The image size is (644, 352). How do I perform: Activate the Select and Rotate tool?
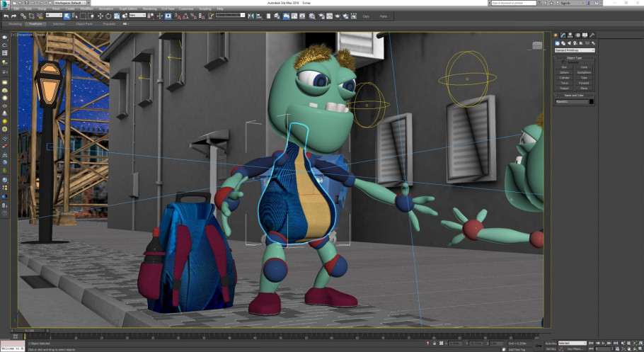click(x=108, y=16)
